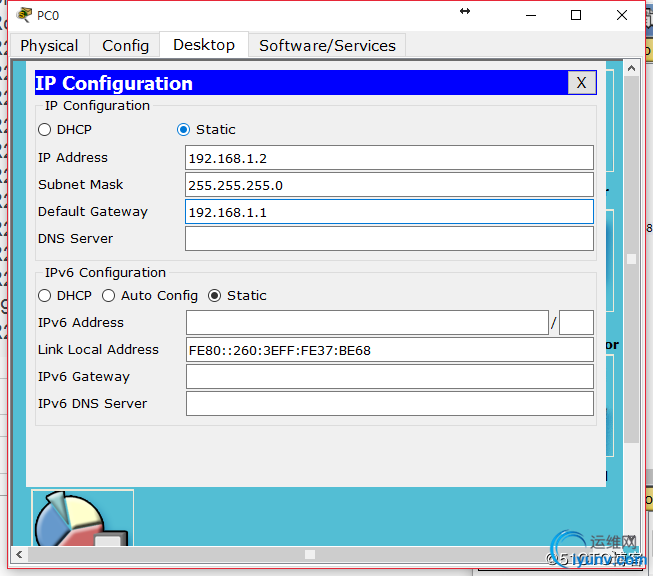Open the Config tab
This screenshot has width=653, height=576.
[x=125, y=45]
